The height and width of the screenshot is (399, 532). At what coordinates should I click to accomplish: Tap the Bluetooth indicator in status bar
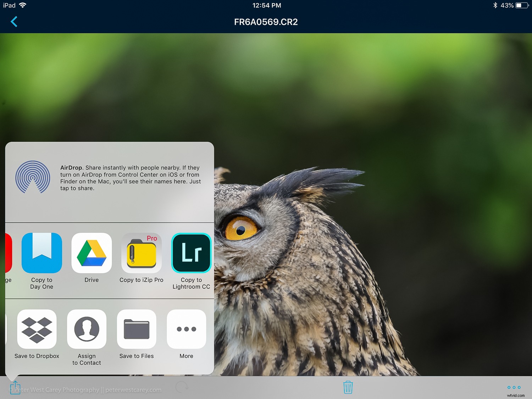495,5
